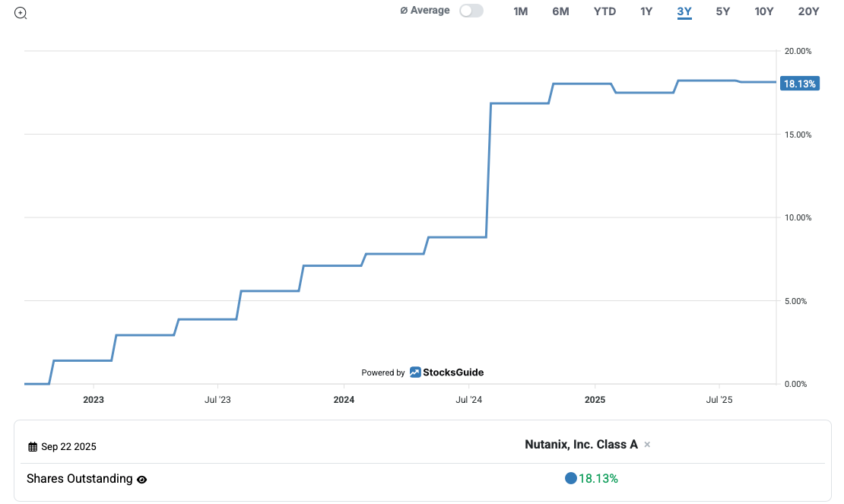This screenshot has width=844, height=504.
Task: Click the 10.00% y-axis label
Action: click(798, 217)
